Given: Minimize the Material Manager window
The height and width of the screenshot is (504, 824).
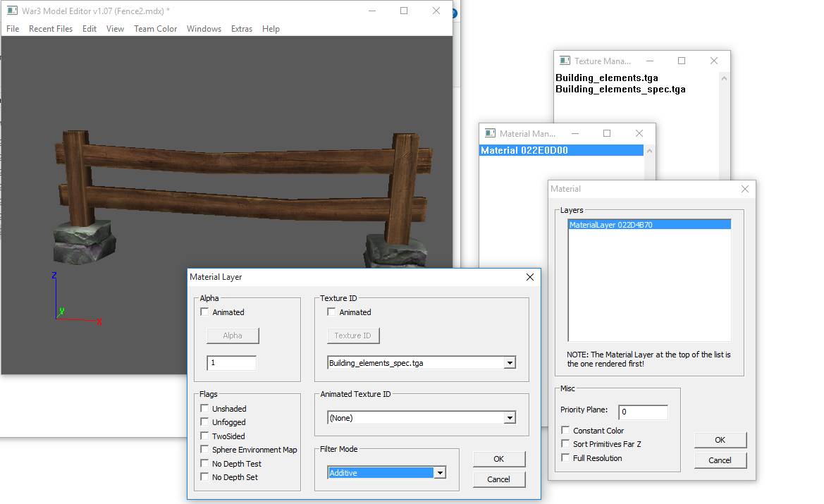Looking at the screenshot, I should [575, 133].
